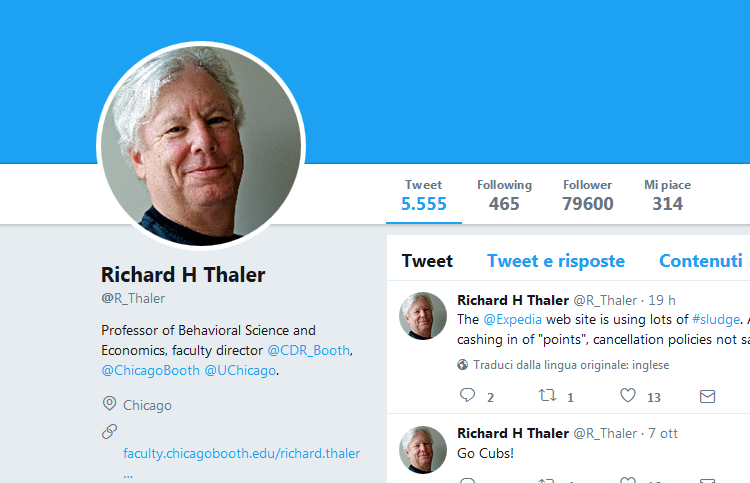
Task: Click the location pin icon beside Chicago
Action: (x=110, y=404)
